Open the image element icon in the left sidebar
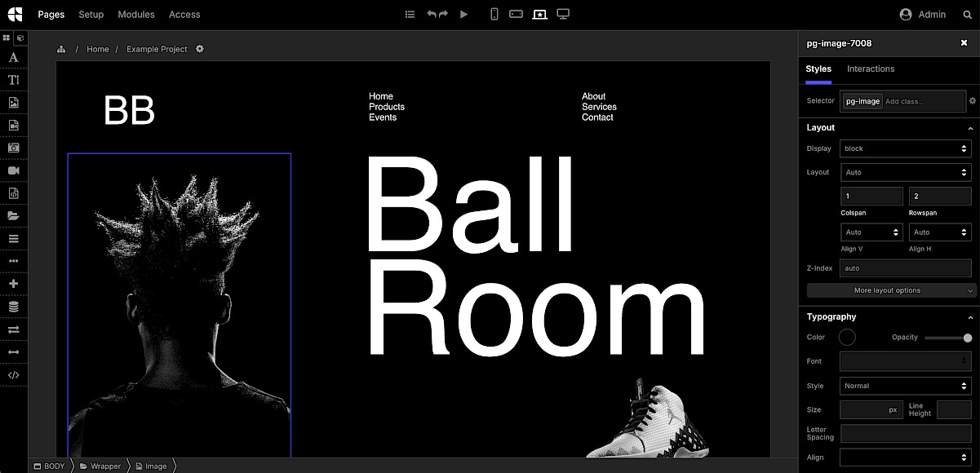Image resolution: width=980 pixels, height=473 pixels. tap(14, 102)
